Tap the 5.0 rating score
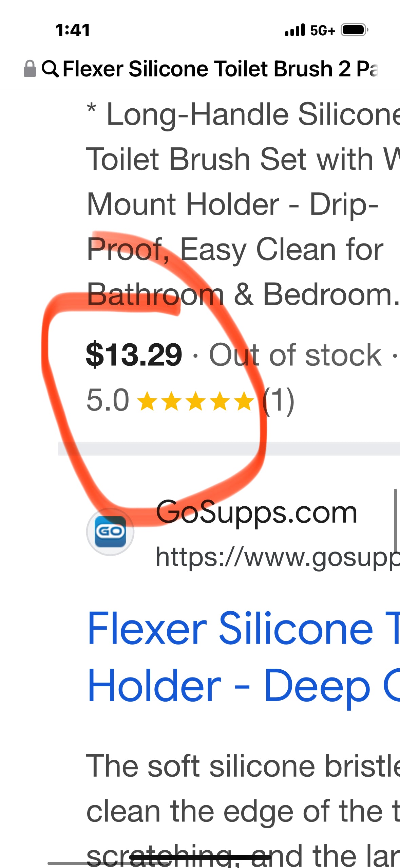This screenshot has height=868, width=400. tap(108, 400)
